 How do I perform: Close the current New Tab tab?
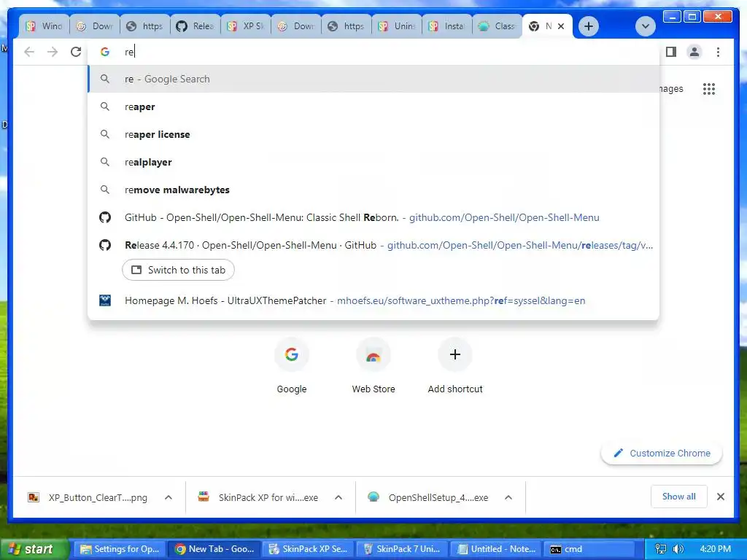pyautogui.click(x=561, y=26)
